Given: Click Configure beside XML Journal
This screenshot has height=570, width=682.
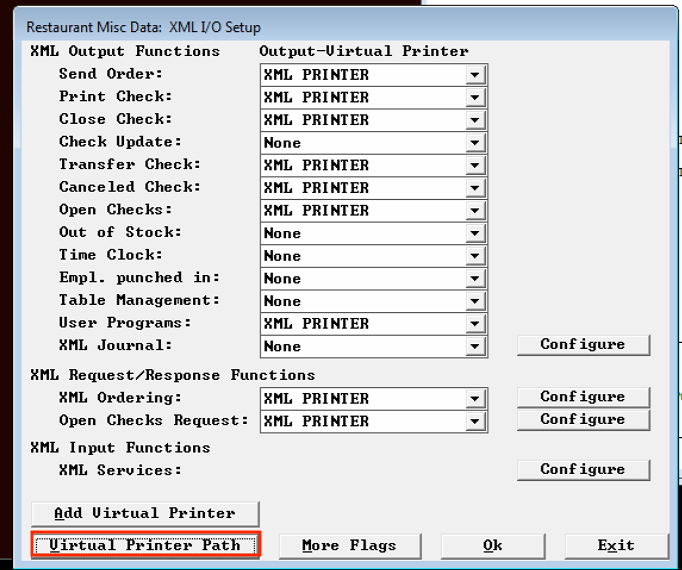Looking at the screenshot, I should point(583,345).
